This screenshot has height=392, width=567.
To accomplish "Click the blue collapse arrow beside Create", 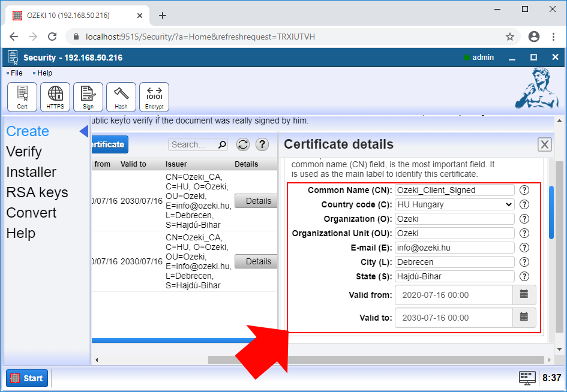I will click(84, 131).
